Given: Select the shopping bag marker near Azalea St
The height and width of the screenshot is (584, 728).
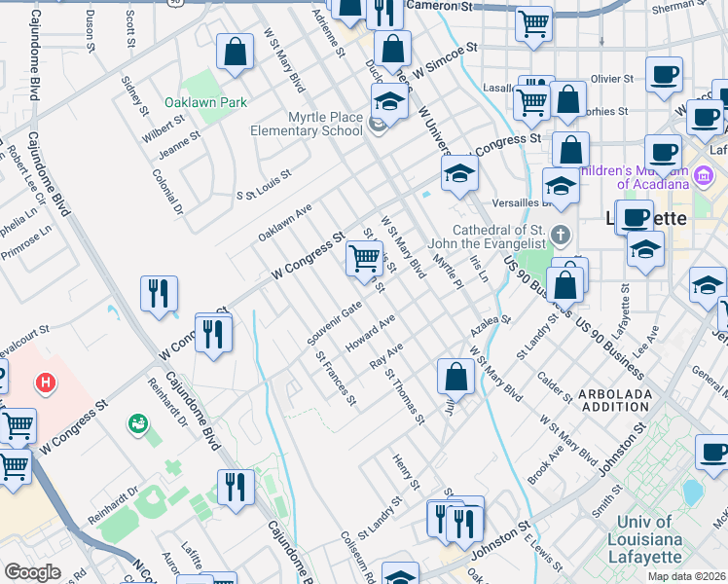Looking at the screenshot, I should (x=455, y=379).
